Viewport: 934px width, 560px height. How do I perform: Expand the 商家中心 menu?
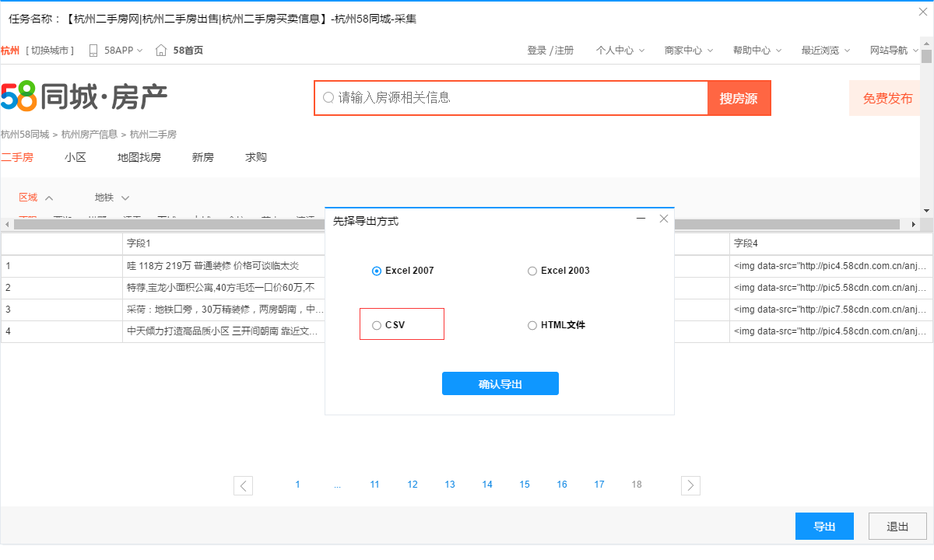tap(689, 51)
